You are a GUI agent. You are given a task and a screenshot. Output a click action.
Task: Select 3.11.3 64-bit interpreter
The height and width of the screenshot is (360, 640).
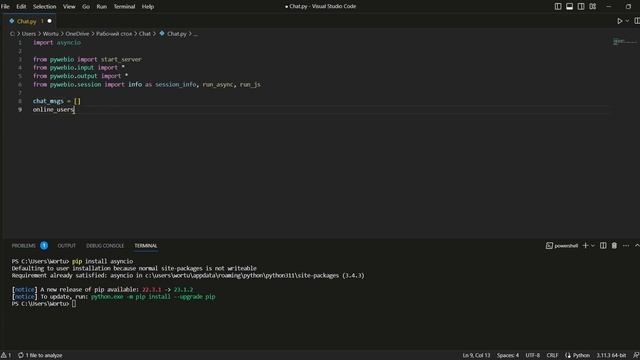[611, 356]
